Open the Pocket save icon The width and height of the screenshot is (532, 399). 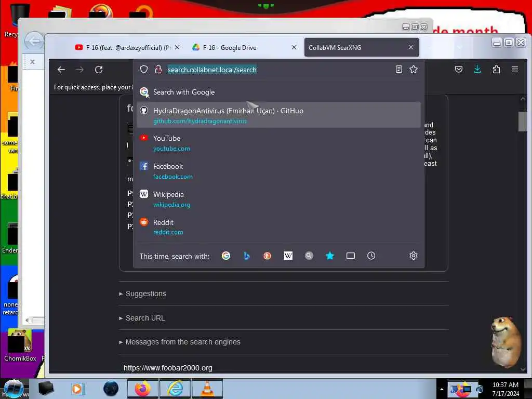pyautogui.click(x=458, y=69)
